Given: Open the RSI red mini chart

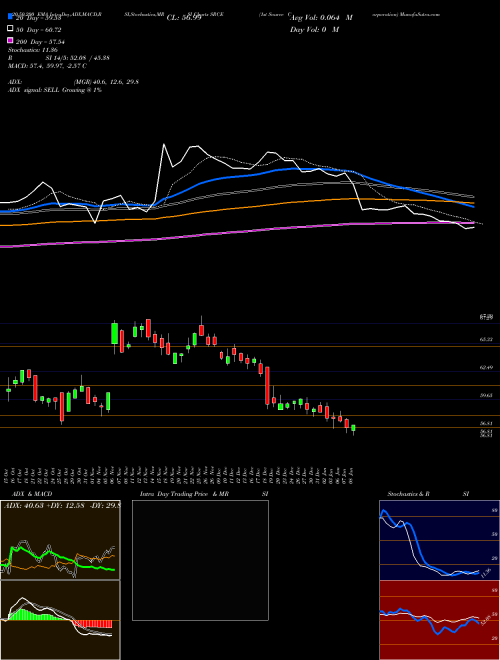Looking at the screenshot, I should click(439, 620).
